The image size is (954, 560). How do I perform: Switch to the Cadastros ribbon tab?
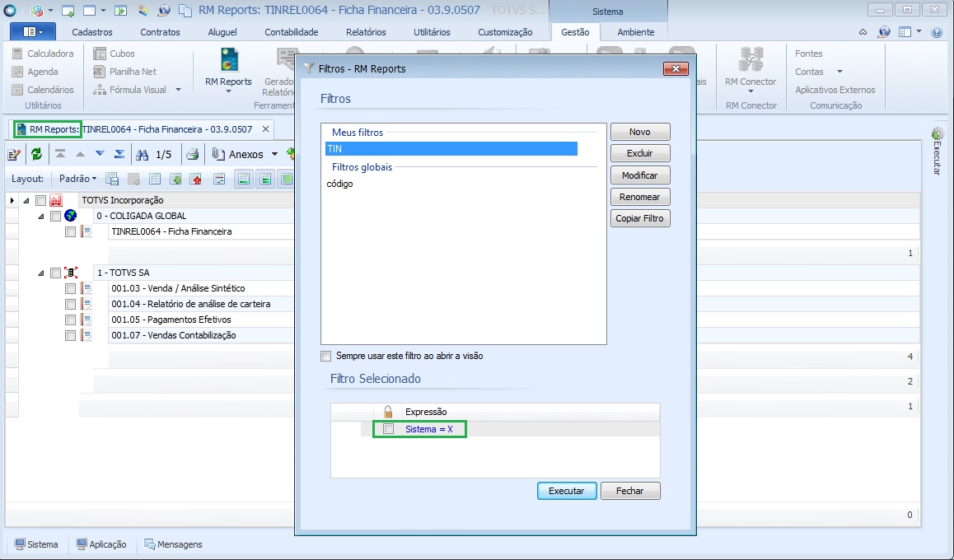(92, 32)
